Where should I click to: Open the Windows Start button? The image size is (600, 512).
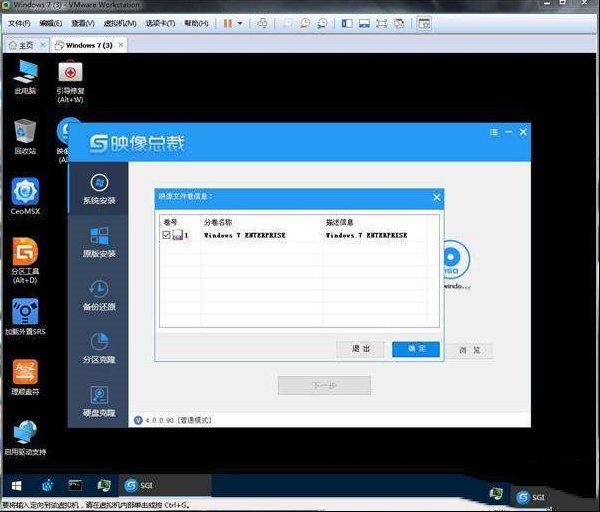(x=16, y=486)
